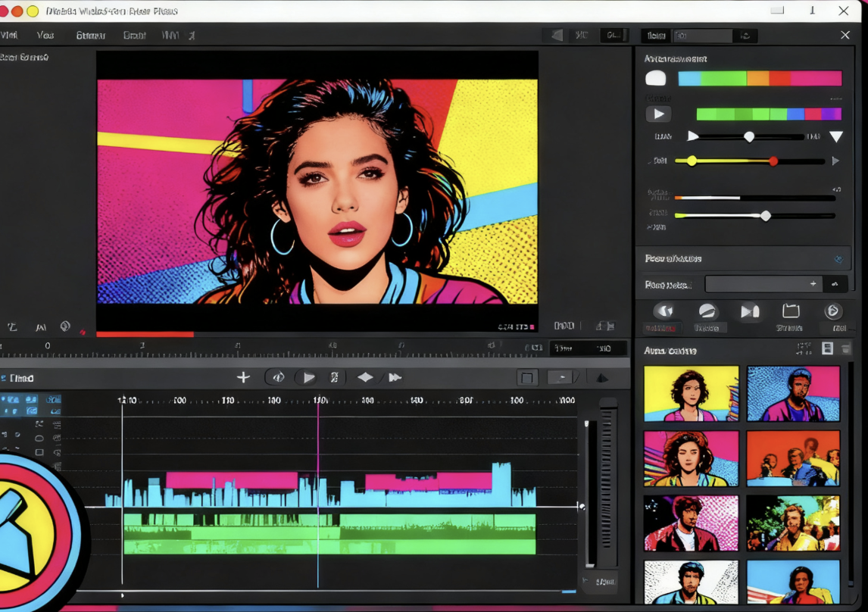Image resolution: width=868 pixels, height=612 pixels.
Task: Click the round striped globe icon in right panel
Action: [x=707, y=311]
